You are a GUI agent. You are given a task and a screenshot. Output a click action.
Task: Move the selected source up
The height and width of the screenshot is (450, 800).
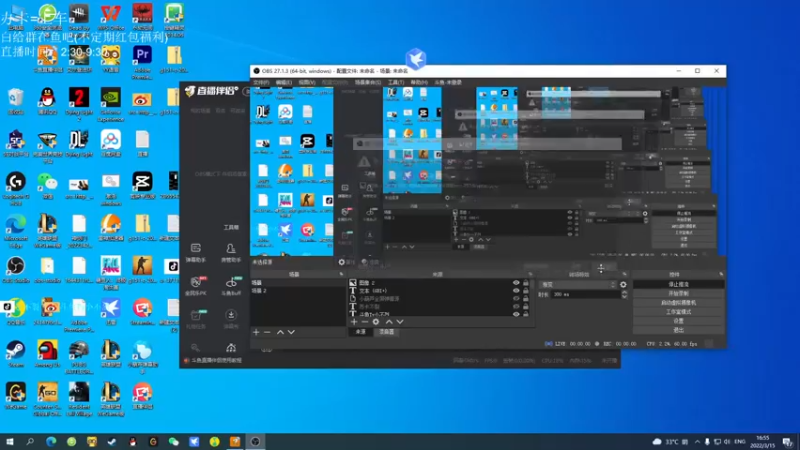(389, 322)
